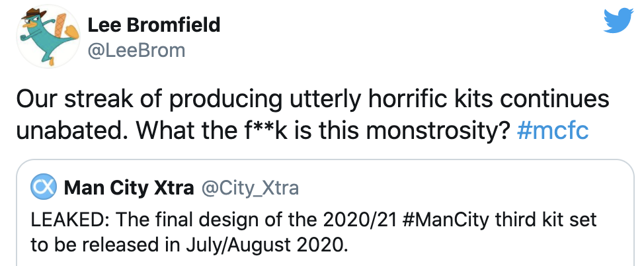Click the orange tail on Perry avatar

coord(64,27)
